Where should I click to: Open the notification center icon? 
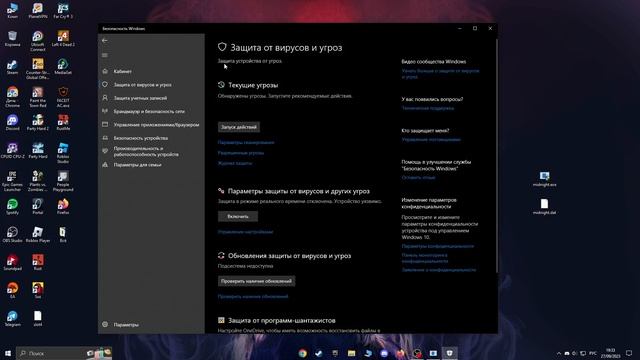click(629, 353)
